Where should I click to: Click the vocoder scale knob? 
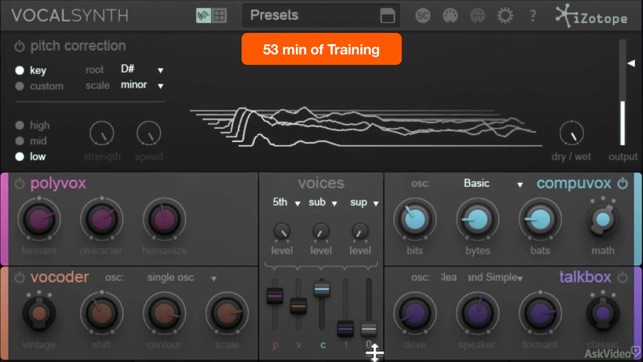click(x=227, y=313)
